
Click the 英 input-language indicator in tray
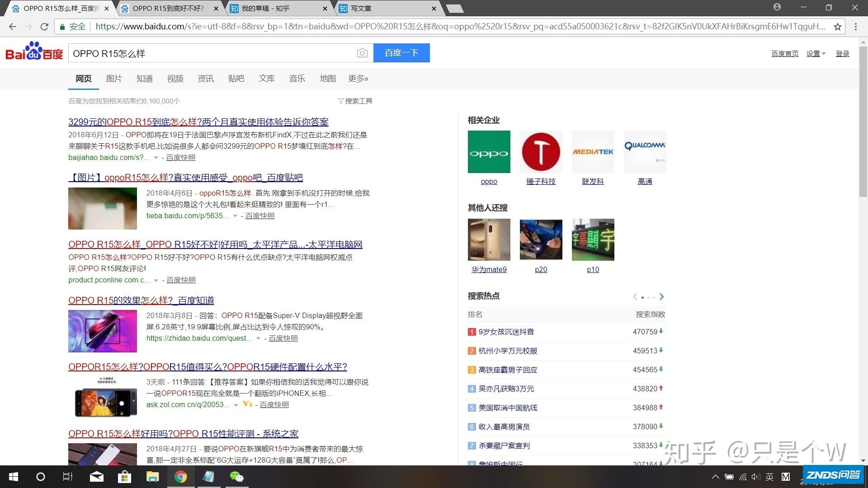click(x=770, y=477)
